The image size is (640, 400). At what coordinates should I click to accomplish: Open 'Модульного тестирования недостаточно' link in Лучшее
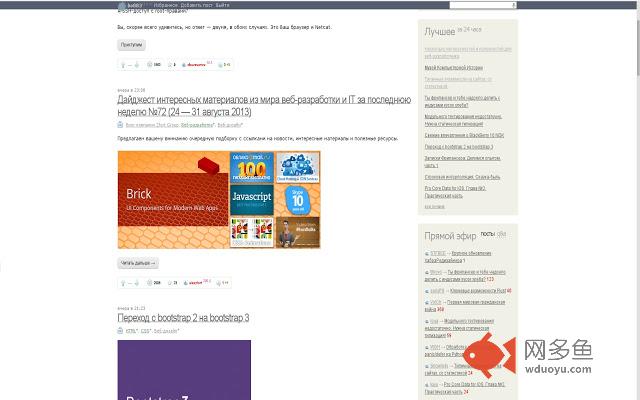point(463,120)
